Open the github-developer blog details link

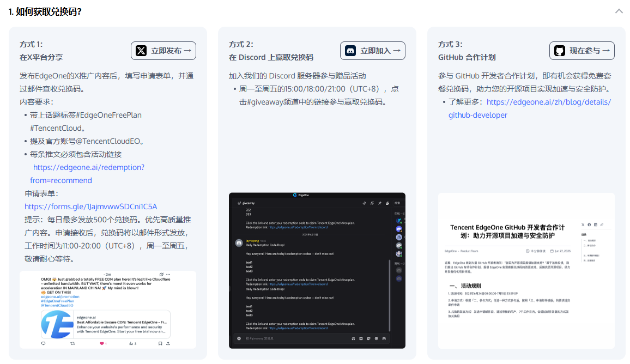530,108
